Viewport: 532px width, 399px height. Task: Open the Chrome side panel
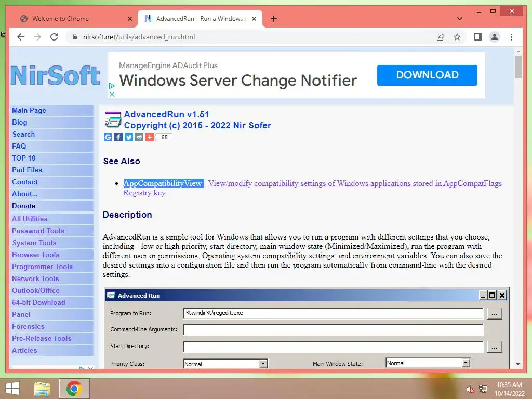click(478, 37)
